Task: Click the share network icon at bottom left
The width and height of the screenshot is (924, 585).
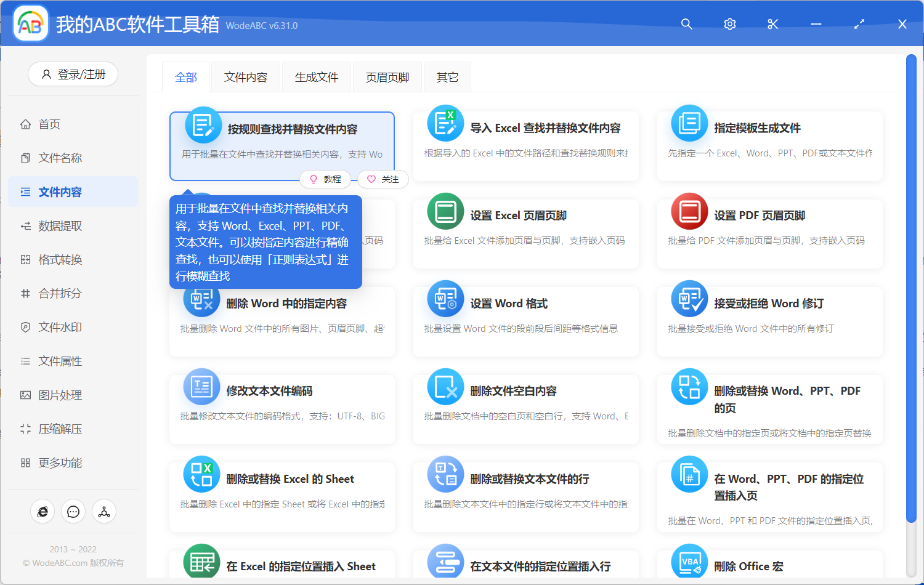Action: tap(104, 511)
